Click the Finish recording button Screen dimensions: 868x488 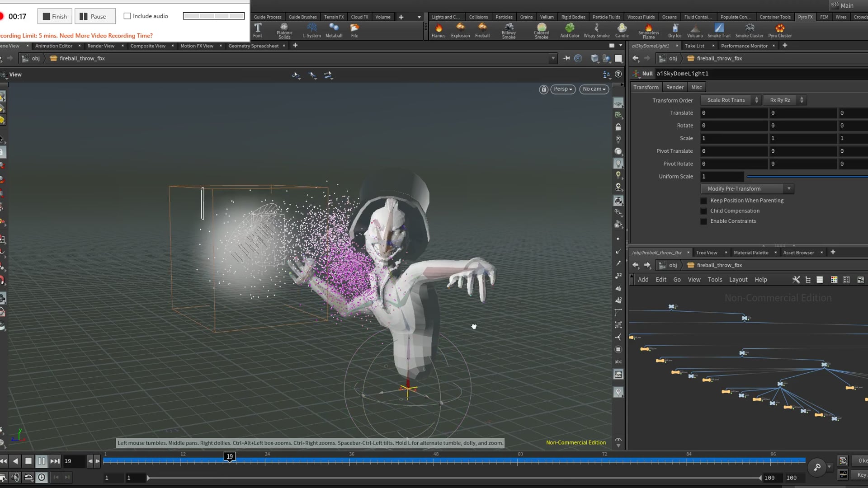(x=55, y=16)
